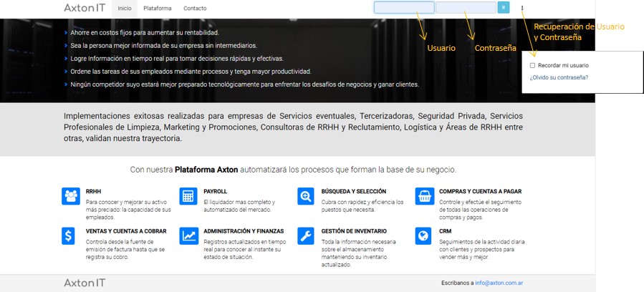
Task: Focus the Contraseña password field
Action: click(x=466, y=8)
